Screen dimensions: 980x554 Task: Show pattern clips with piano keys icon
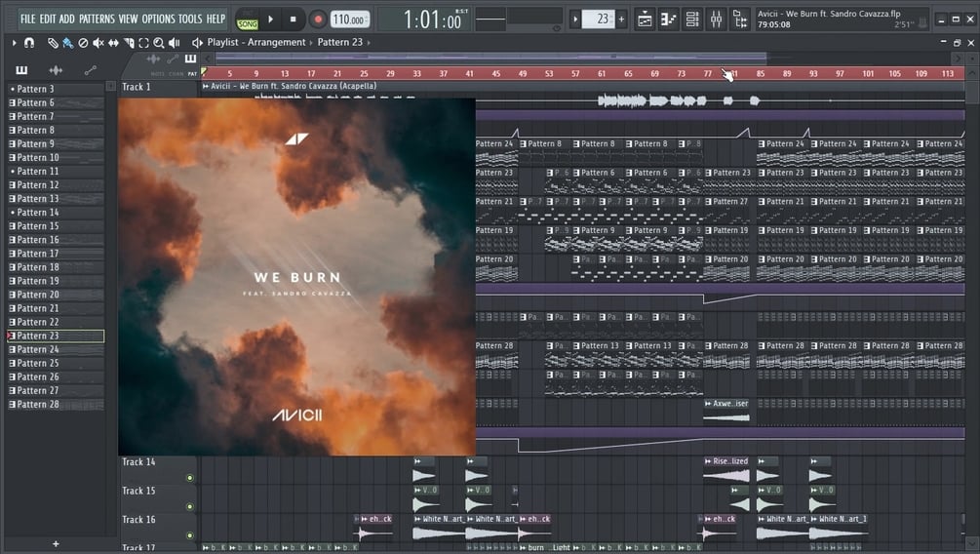[21, 70]
